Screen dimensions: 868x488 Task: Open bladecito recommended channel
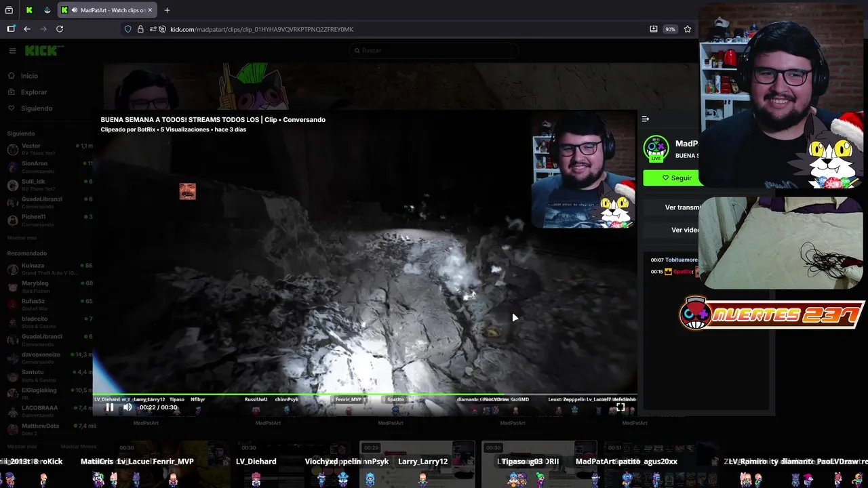(49, 322)
